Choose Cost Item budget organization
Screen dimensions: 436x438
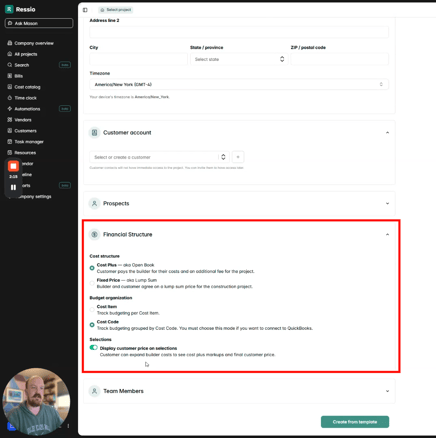point(92,310)
